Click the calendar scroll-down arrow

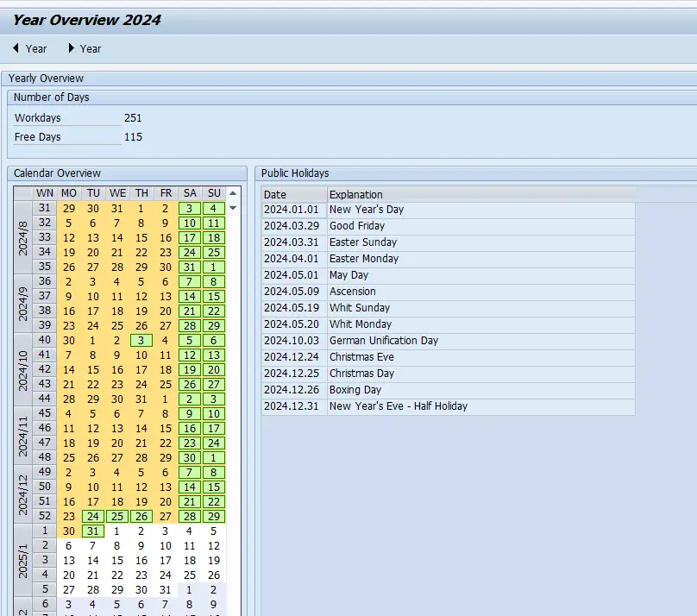pos(233,208)
